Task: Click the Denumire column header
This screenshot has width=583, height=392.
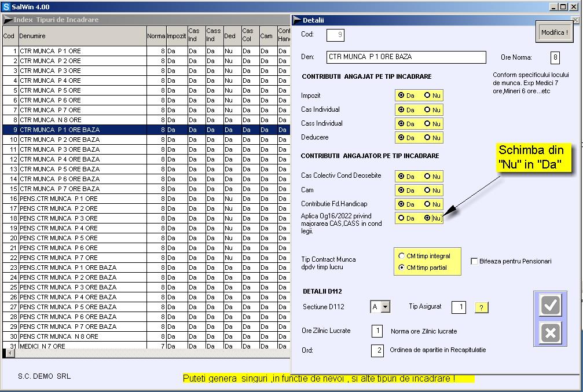Action: pos(82,36)
